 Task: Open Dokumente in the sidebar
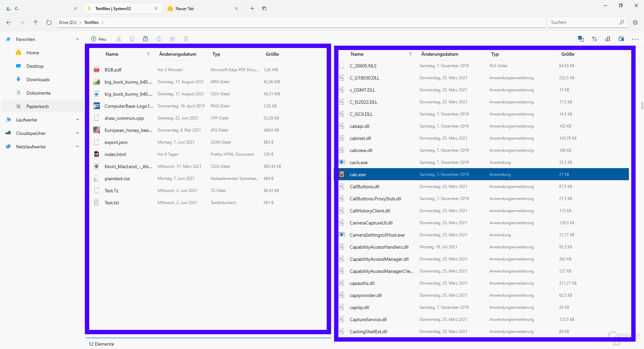click(43, 93)
